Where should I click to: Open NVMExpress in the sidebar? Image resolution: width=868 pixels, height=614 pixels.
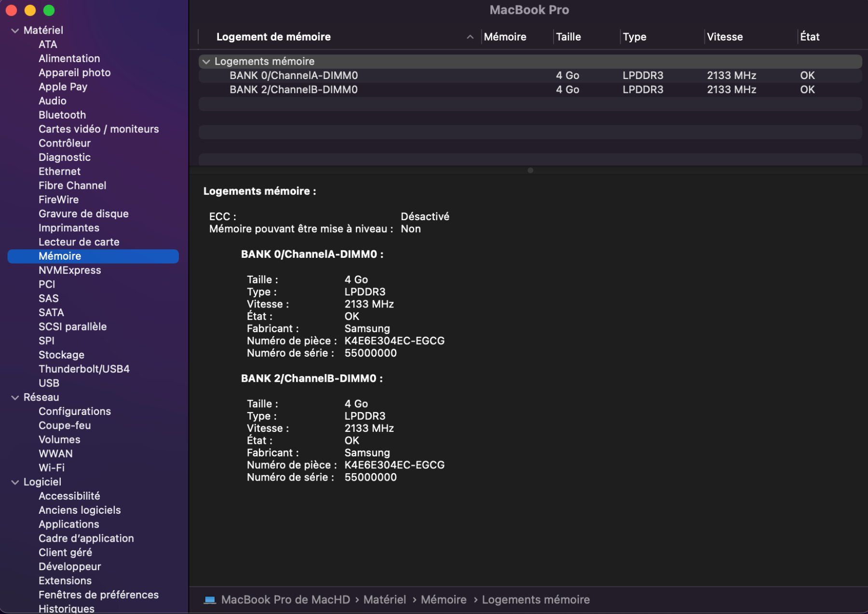pos(70,270)
